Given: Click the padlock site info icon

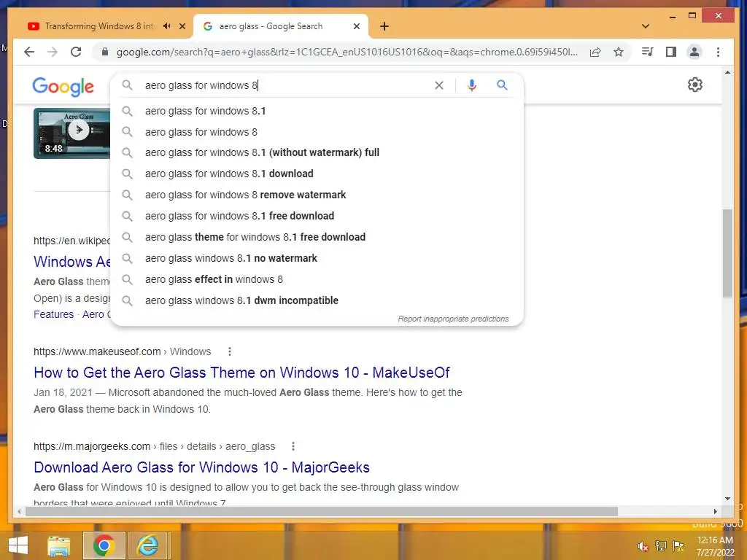Looking at the screenshot, I should click(105, 52).
